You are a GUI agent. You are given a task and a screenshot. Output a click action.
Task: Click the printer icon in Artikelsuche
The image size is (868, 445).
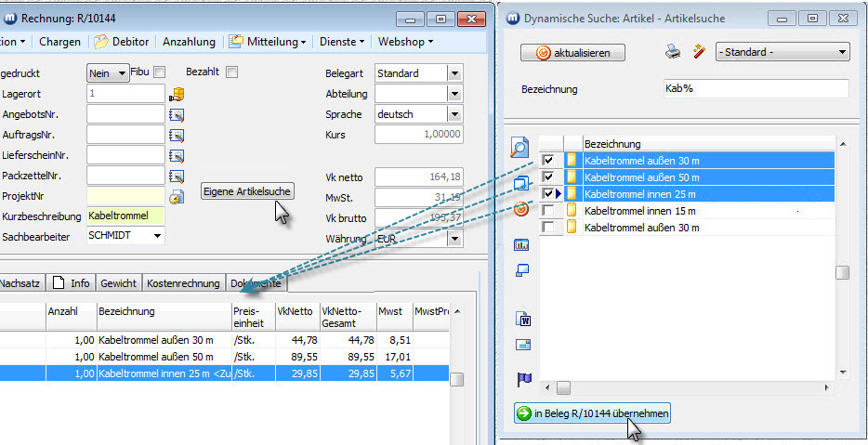[x=672, y=52]
